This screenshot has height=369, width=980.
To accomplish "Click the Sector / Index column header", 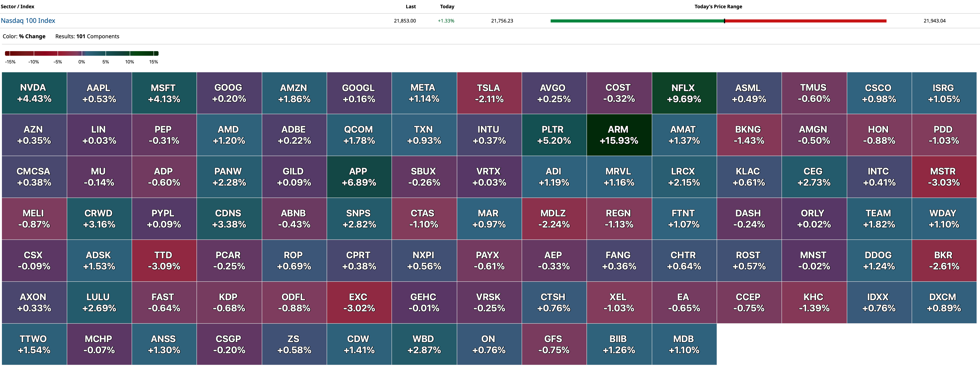I will pyautogui.click(x=17, y=7).
